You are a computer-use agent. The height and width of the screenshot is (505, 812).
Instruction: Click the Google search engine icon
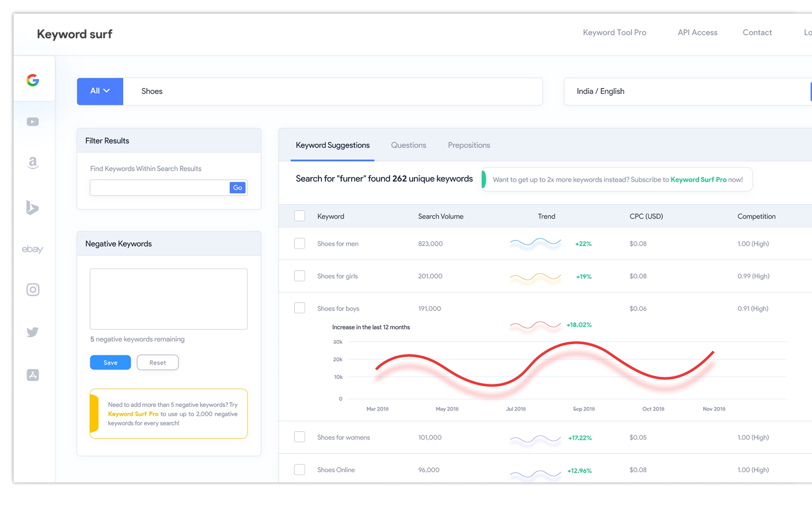click(x=33, y=81)
